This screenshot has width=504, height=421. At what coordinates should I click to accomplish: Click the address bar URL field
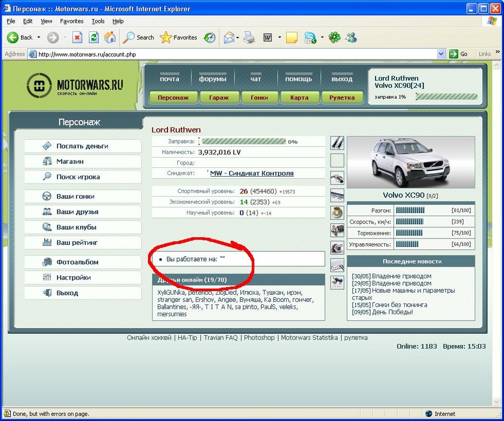[237, 54]
